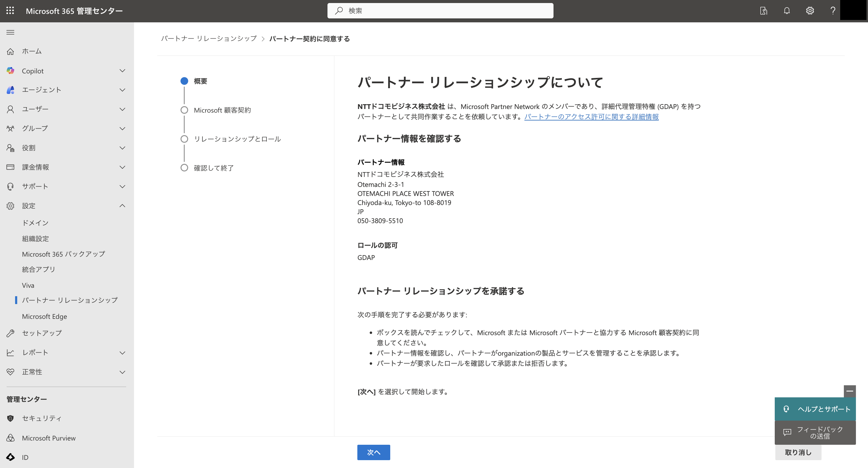This screenshot has width=868, height=468.
Task: Open the app launcher waffle icon
Action: point(10,11)
